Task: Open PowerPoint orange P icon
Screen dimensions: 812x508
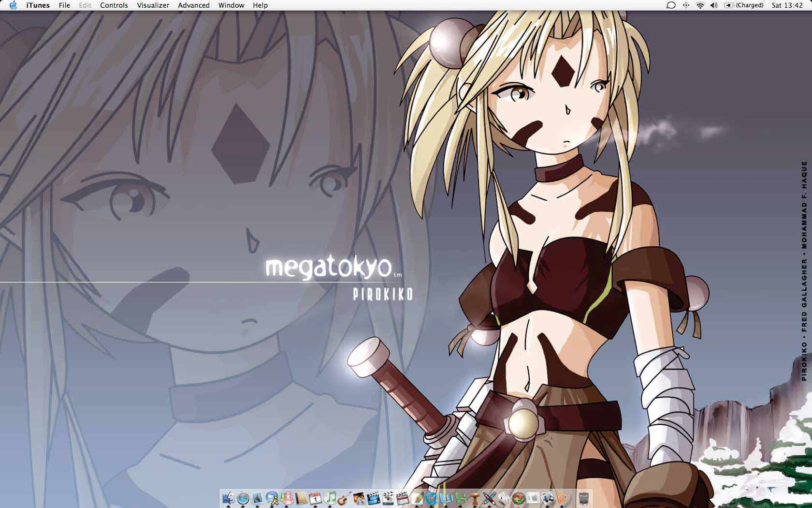Action: click(562, 498)
